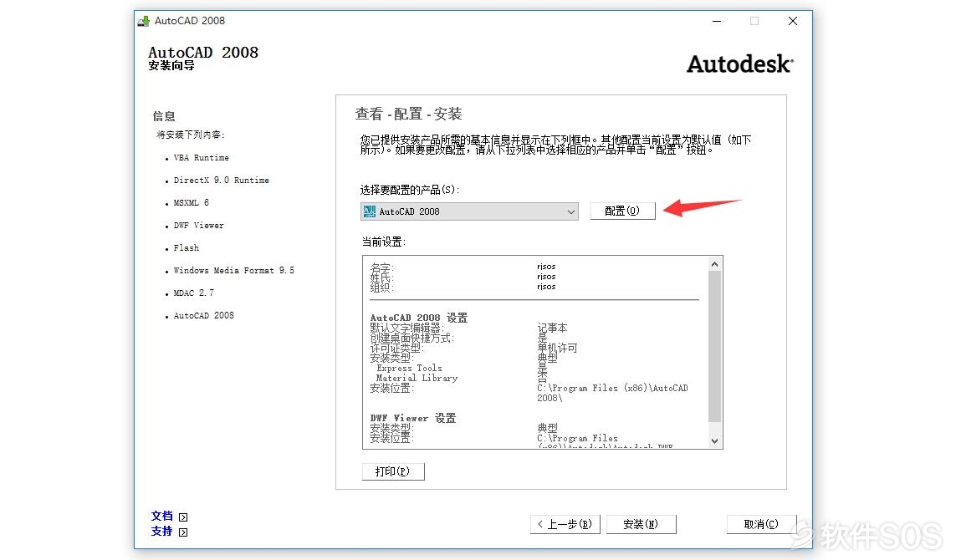The image size is (956, 560).
Task: Select DWF Viewer in the info list
Action: pos(199,226)
